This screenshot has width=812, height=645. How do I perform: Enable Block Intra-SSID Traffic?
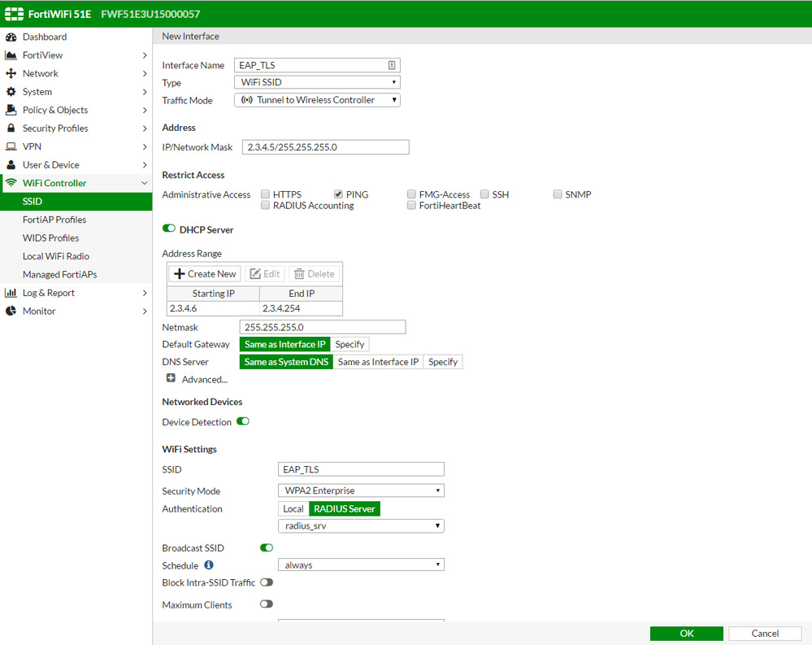[267, 582]
